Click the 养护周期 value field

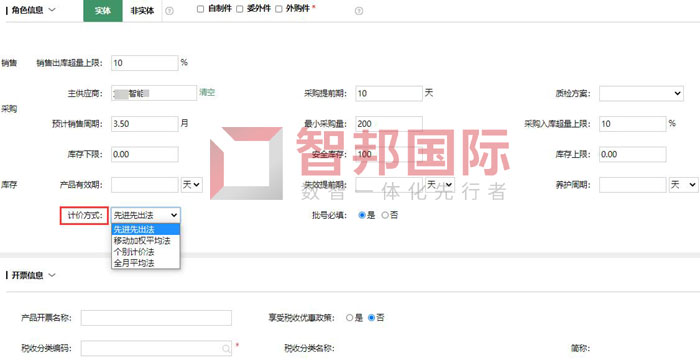pyautogui.click(x=633, y=185)
